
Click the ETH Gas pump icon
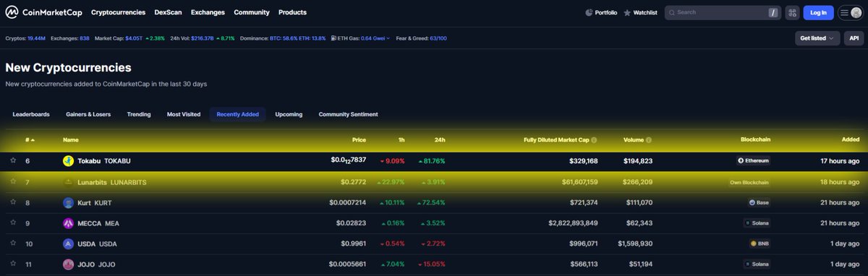334,38
